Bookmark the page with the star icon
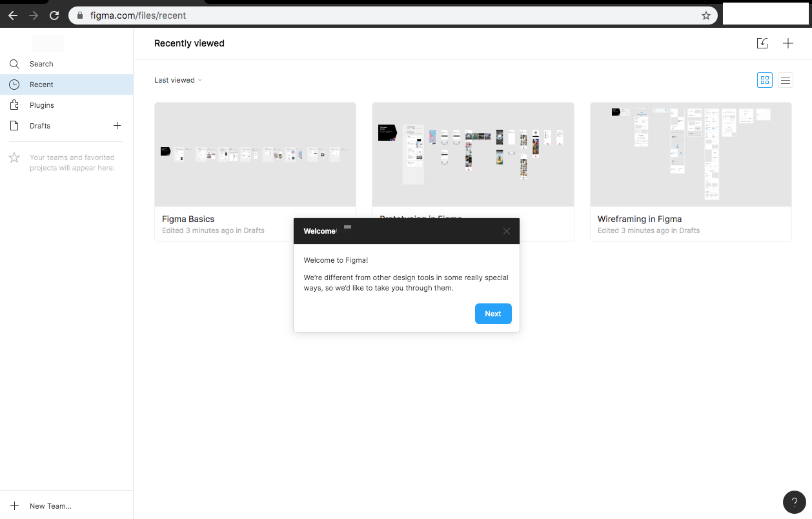 pos(706,15)
